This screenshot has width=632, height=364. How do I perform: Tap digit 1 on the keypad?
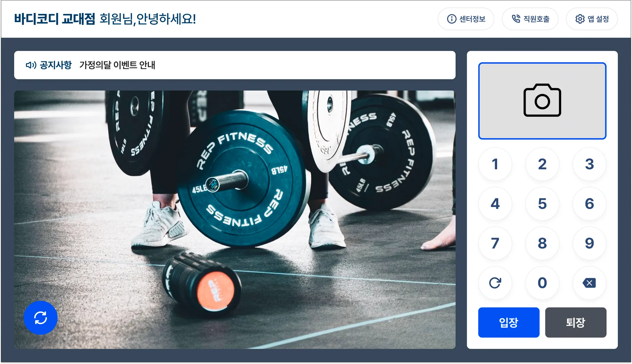495,164
